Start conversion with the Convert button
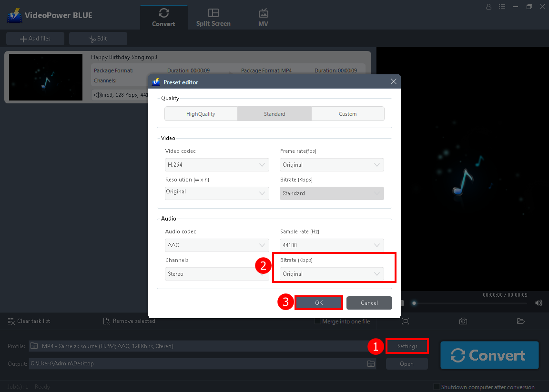This screenshot has height=392, width=549. [489, 355]
